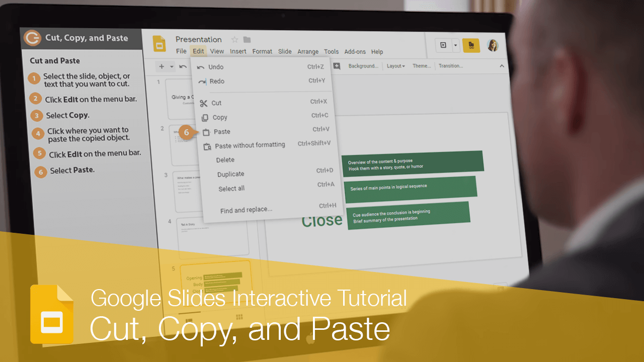Viewport: 644px width, 362px height.
Task: Click the Undo arrow in the toolbar
Action: (183, 66)
